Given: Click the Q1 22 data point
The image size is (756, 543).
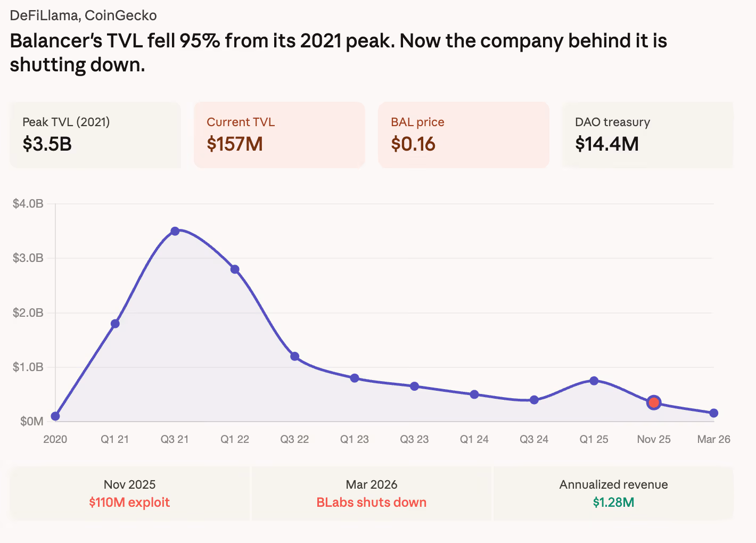Looking at the screenshot, I should 235,269.
